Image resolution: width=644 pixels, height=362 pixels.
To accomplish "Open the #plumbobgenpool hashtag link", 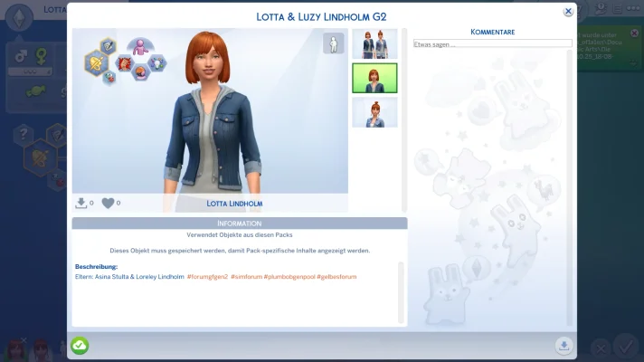I will coord(289,277).
